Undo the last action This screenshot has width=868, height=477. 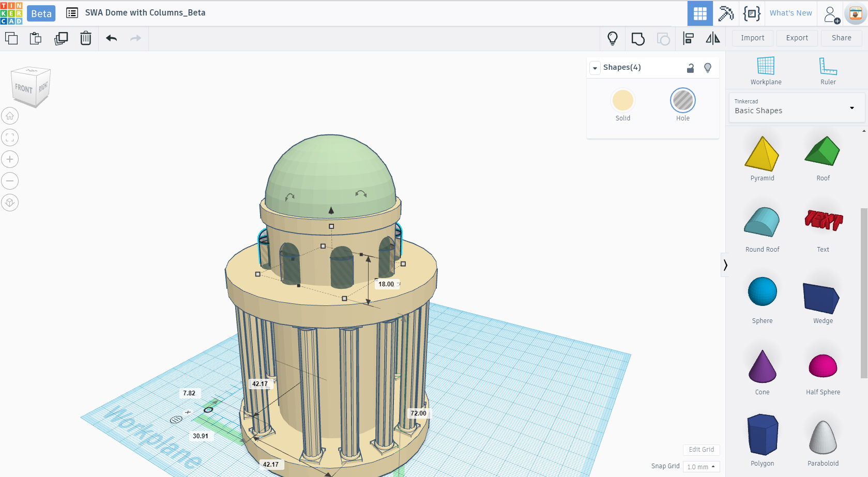(111, 38)
